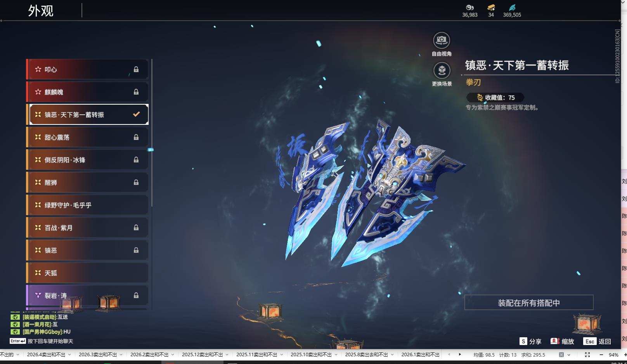Switch to the 2026.2卖出和不出 sheet tab

click(149, 354)
